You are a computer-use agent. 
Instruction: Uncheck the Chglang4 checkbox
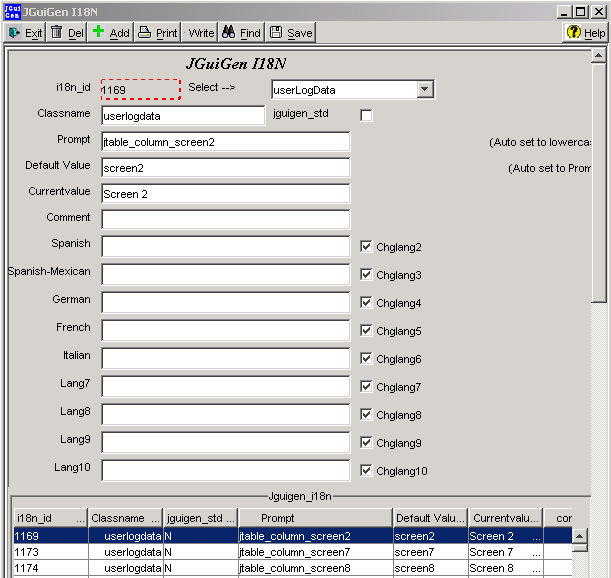pos(366,302)
